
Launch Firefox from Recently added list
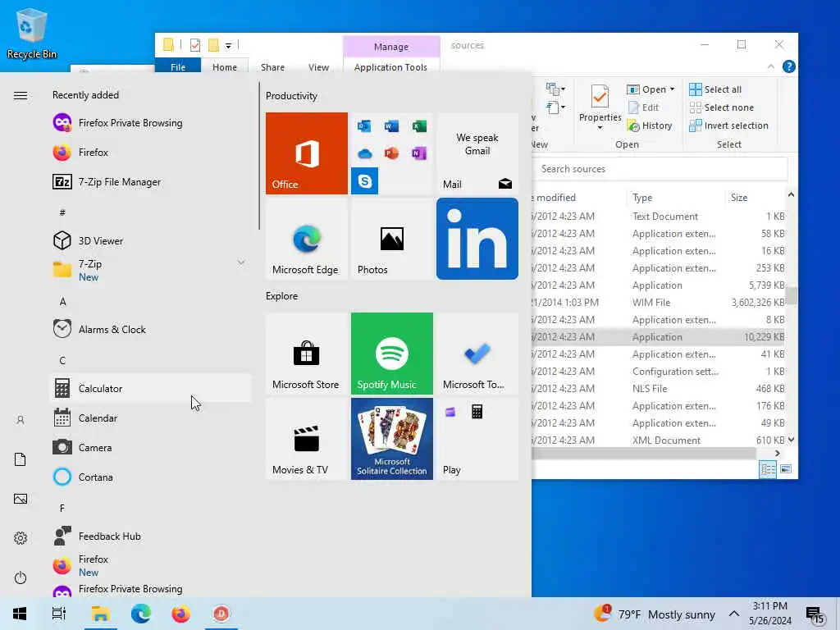coord(151,152)
